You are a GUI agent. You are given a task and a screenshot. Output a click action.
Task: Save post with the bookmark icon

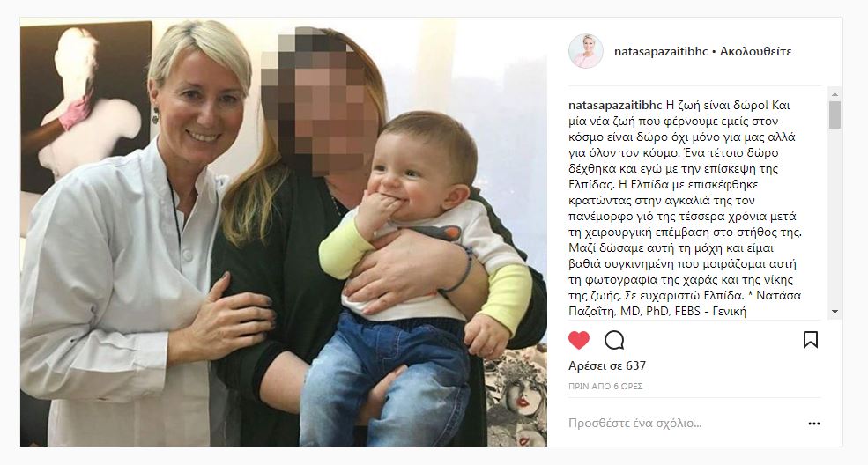pos(811,339)
